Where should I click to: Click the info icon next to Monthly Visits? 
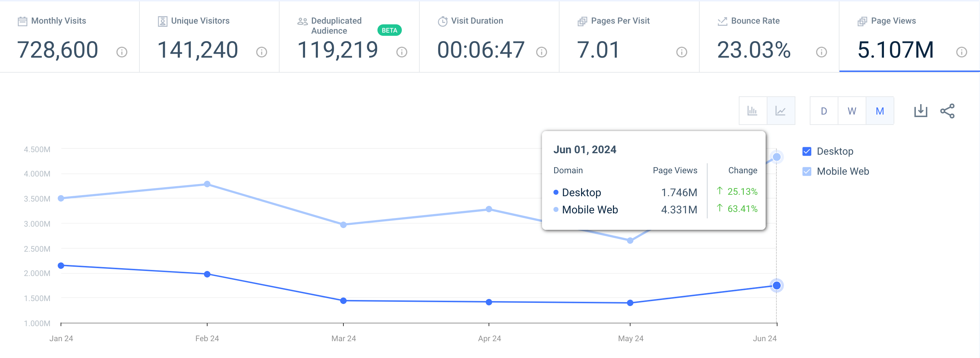(122, 53)
